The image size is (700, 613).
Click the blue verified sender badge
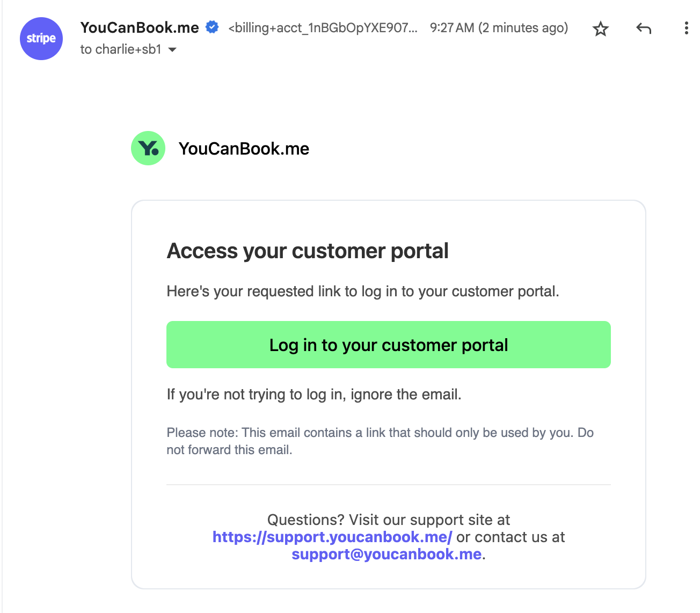[213, 27]
